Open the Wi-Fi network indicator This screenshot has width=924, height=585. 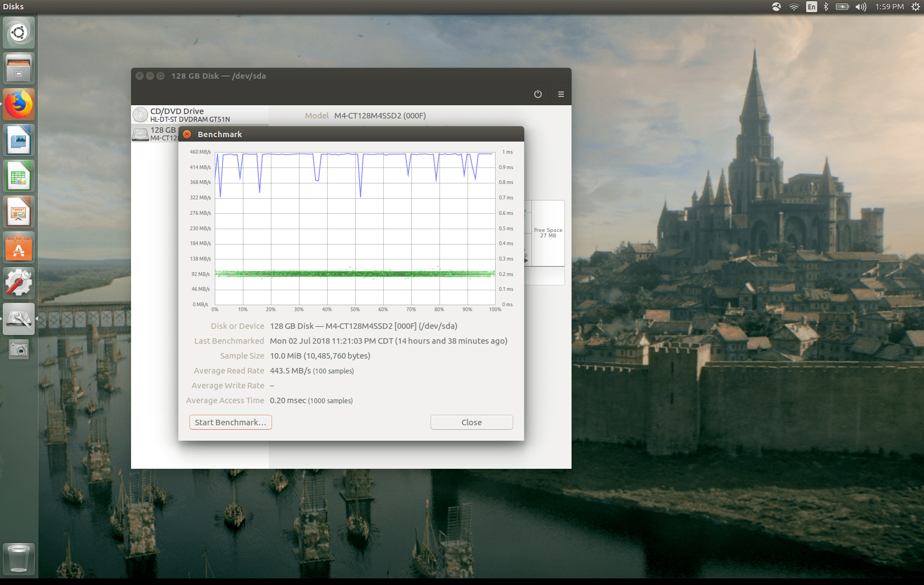pyautogui.click(x=793, y=7)
